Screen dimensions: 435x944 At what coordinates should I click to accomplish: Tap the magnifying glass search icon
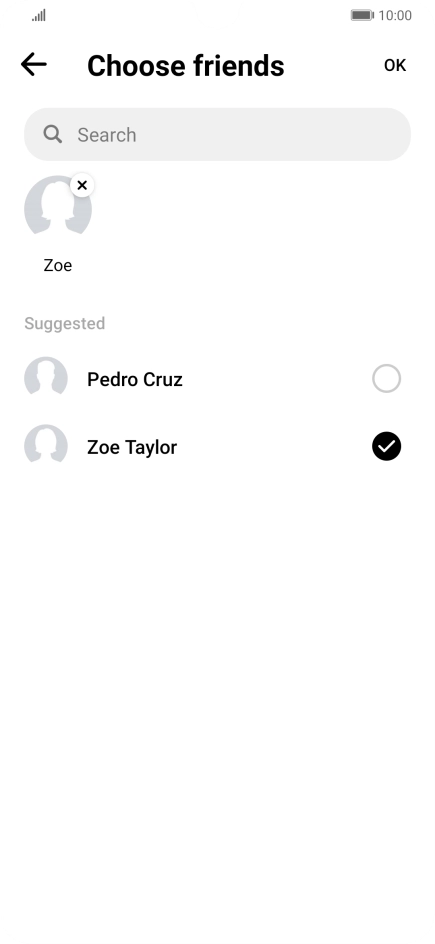point(52,134)
